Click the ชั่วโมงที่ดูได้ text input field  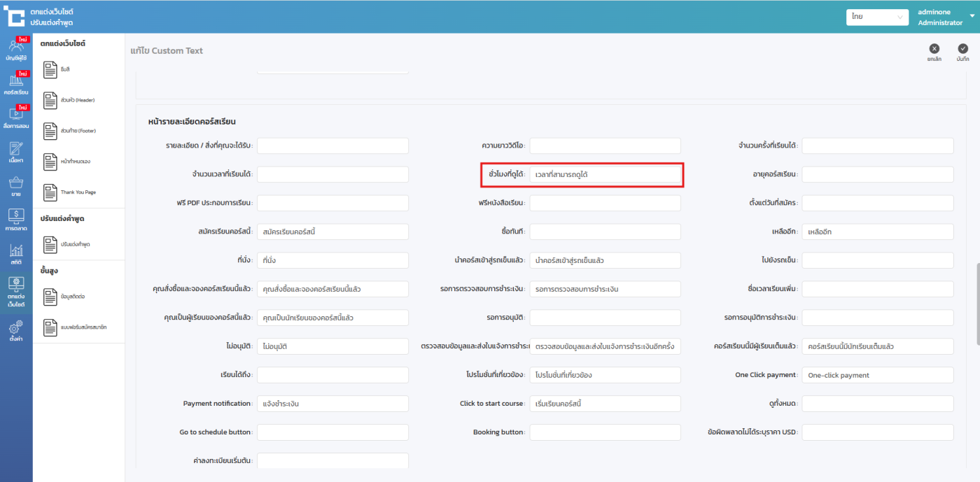click(605, 174)
